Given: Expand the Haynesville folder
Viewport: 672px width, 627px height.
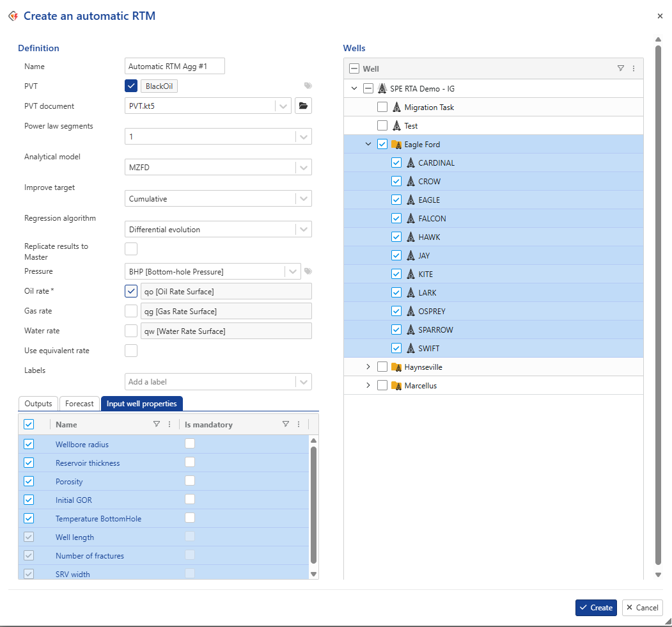Looking at the screenshot, I should 368,367.
